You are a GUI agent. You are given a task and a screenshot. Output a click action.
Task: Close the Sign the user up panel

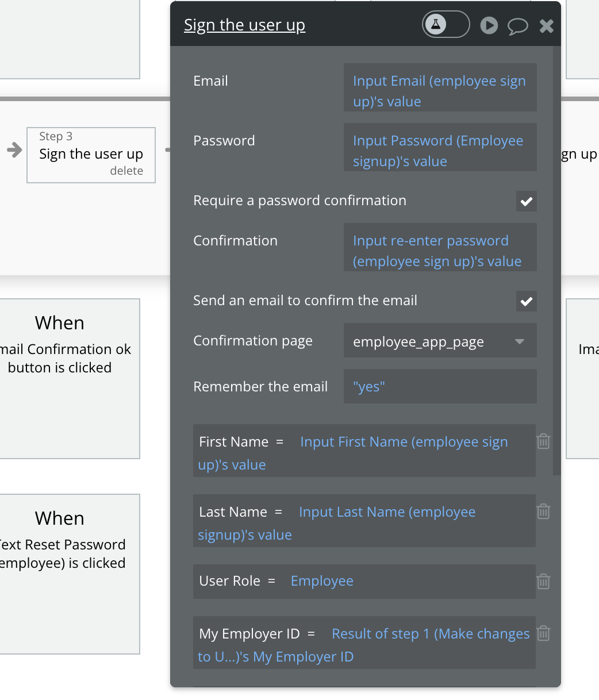(x=546, y=26)
